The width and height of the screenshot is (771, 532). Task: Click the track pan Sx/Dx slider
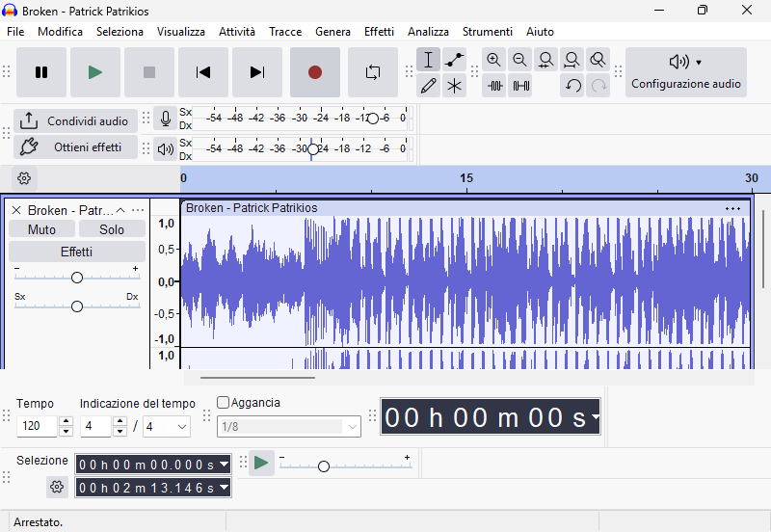(x=77, y=306)
